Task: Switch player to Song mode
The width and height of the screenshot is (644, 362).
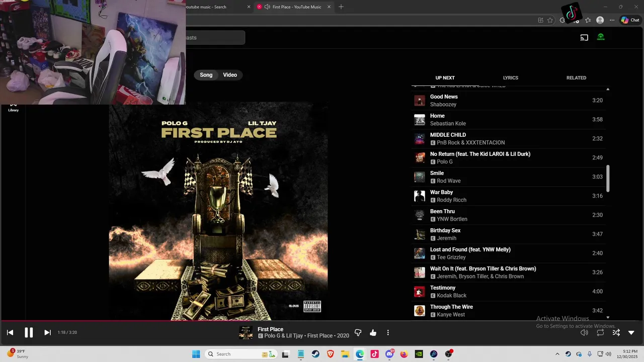Action: (x=206, y=75)
